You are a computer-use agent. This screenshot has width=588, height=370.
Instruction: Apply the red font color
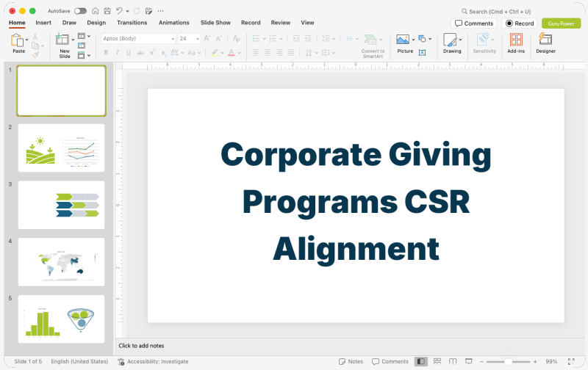[232, 53]
